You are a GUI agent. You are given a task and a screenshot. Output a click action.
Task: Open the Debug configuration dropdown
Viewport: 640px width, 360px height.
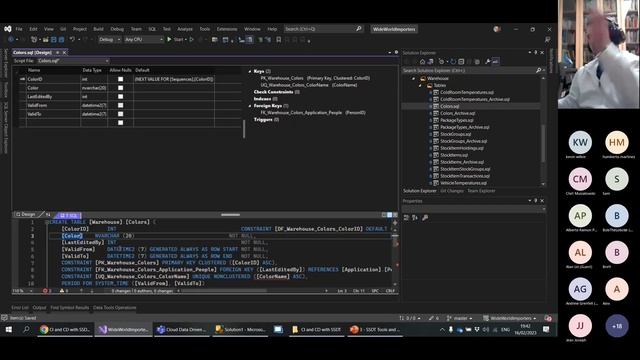click(110, 40)
